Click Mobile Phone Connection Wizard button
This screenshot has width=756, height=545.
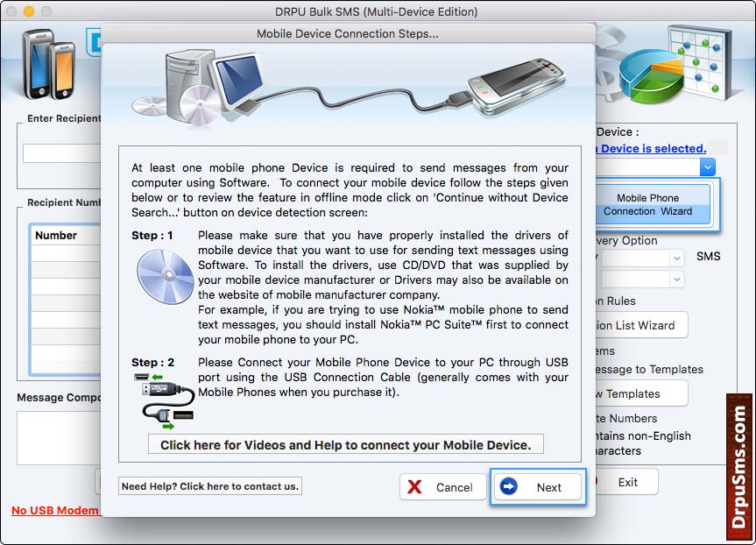coord(654,204)
